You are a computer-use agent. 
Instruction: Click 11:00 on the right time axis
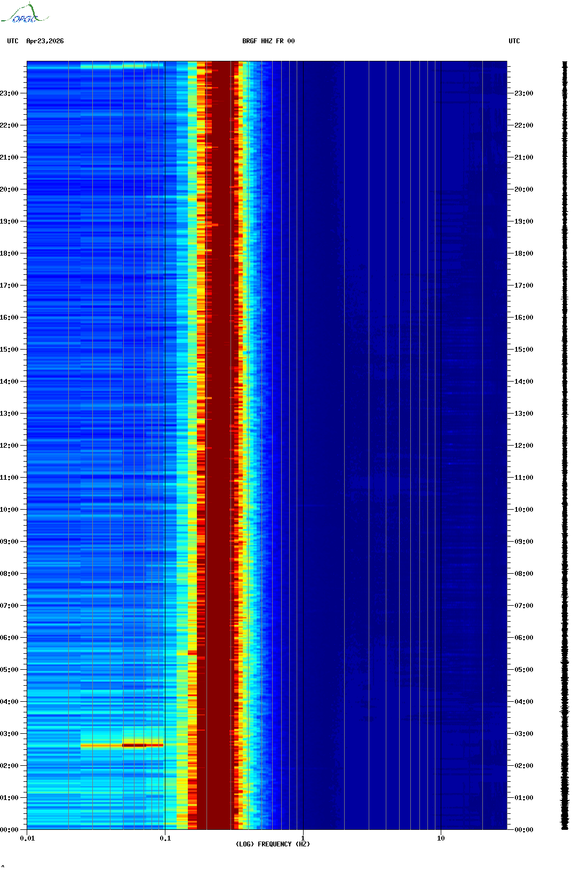[x=524, y=478]
